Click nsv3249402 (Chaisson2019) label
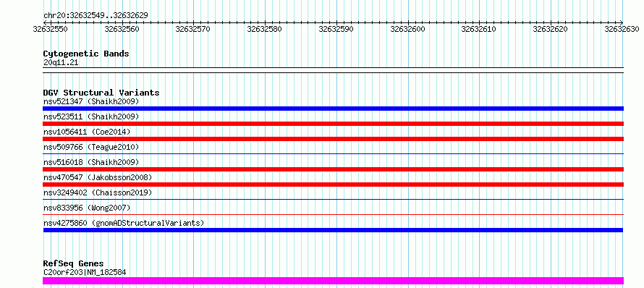Viewport: 644px width, 288px height. pyautogui.click(x=98, y=192)
